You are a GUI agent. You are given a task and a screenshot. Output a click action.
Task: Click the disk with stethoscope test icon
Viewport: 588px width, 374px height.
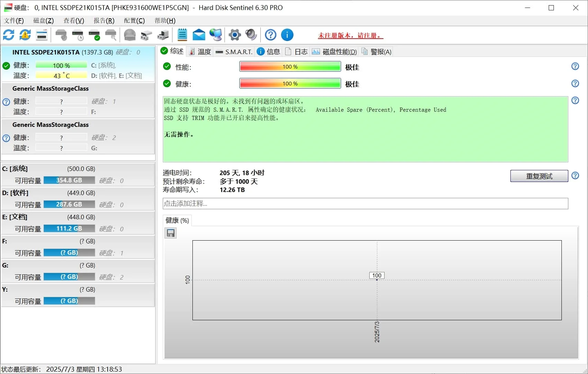point(61,35)
